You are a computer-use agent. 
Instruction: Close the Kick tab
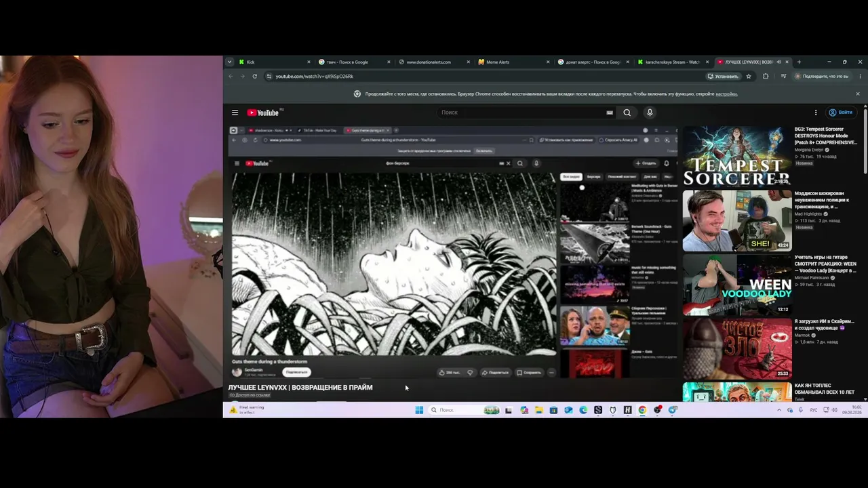(309, 62)
